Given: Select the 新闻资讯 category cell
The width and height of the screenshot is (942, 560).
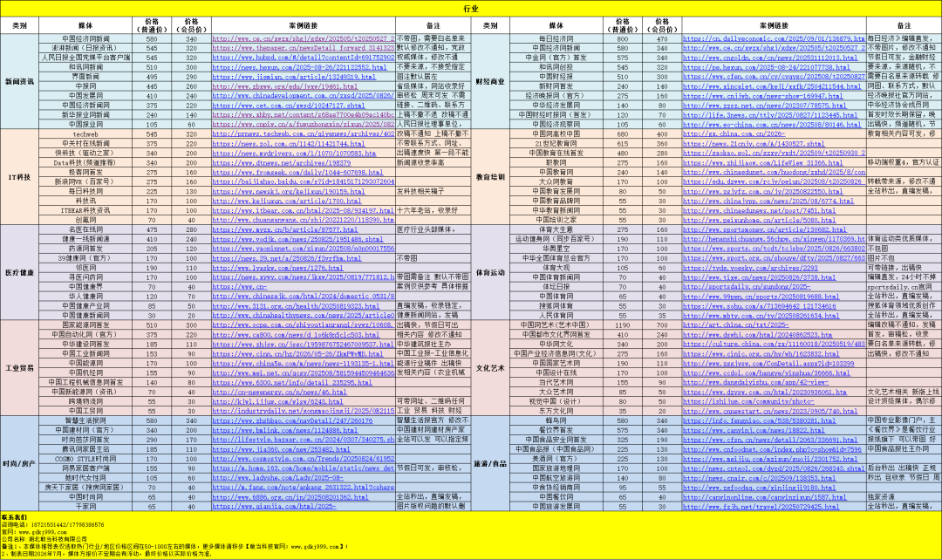Looking at the screenshot, I should pyautogui.click(x=20, y=81).
